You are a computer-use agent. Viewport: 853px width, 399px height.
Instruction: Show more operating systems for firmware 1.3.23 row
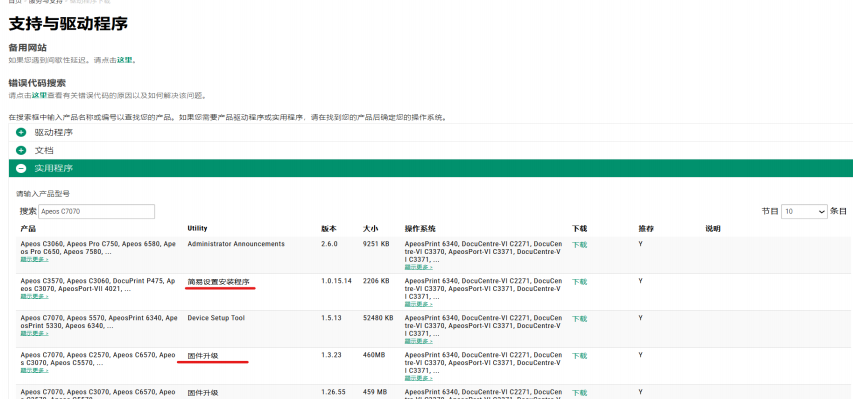coord(418,378)
